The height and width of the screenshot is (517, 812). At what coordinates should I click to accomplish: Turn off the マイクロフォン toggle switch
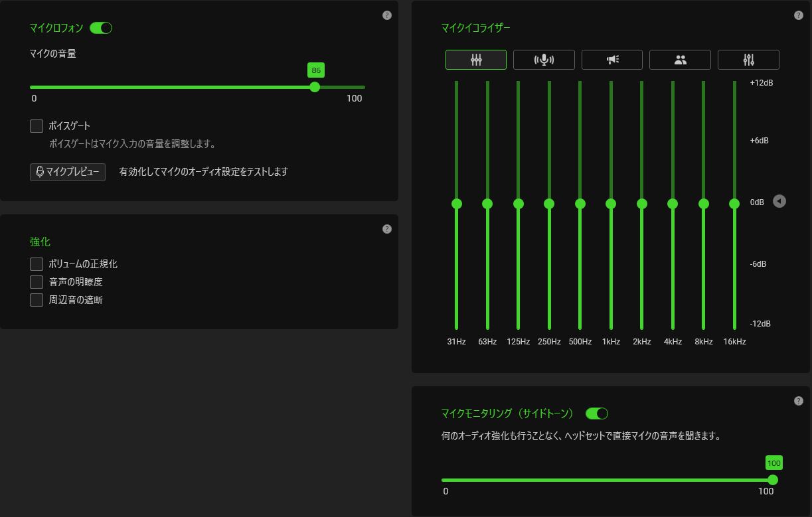101,28
